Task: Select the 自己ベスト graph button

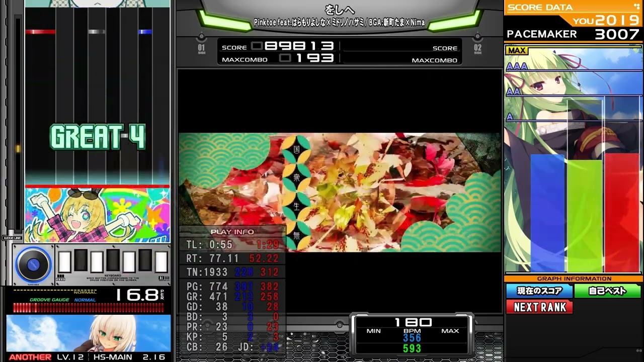Action: point(608,291)
